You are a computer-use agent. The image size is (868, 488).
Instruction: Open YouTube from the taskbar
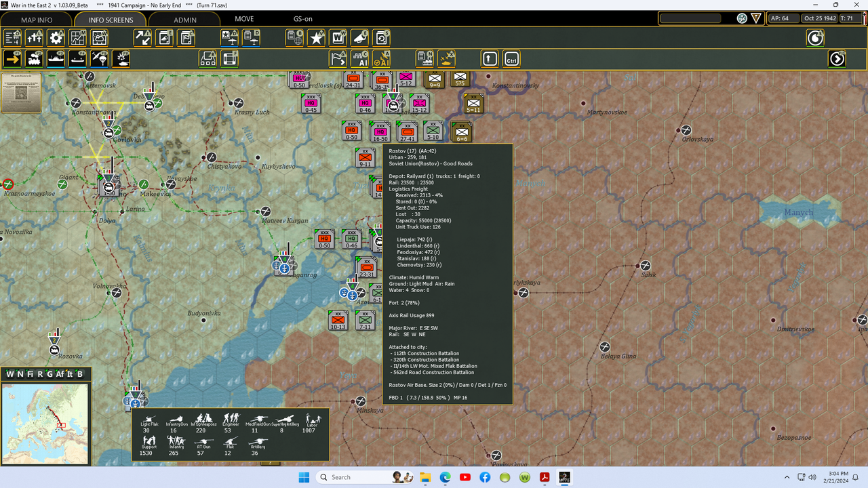465,477
